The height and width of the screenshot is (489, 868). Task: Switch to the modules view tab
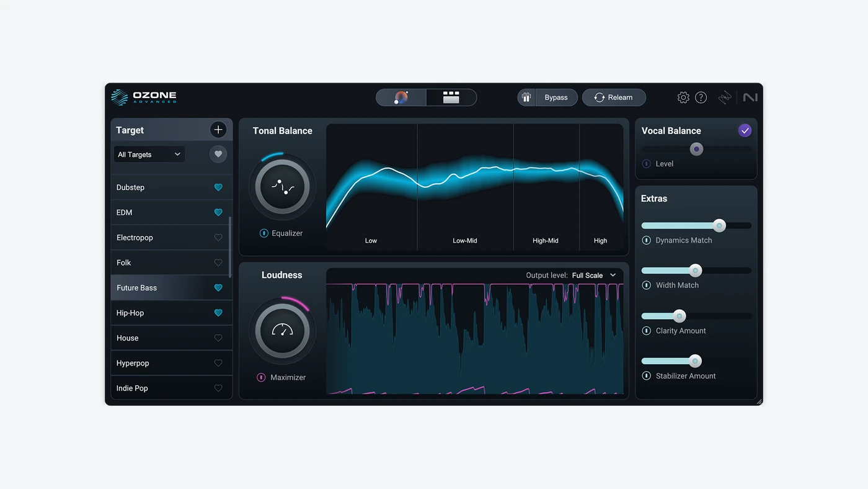coord(451,97)
